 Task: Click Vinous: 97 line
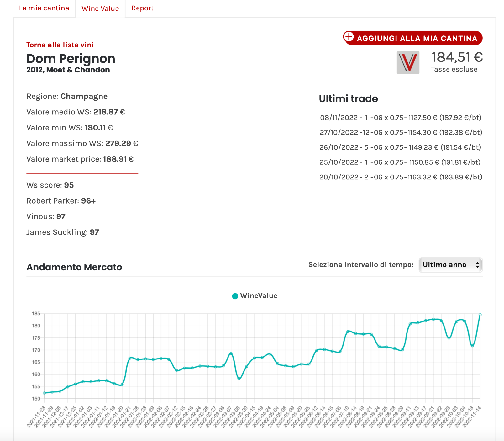(46, 216)
